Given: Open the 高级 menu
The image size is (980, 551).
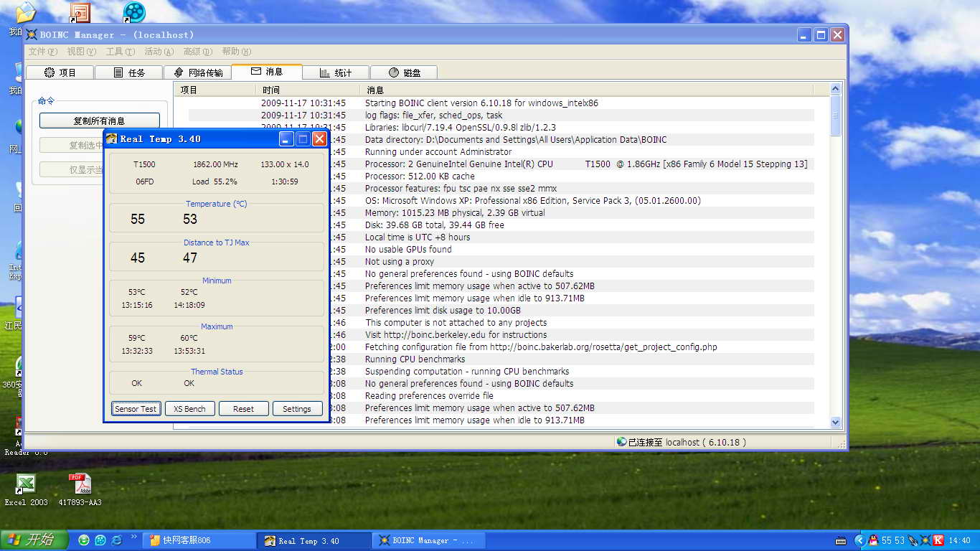Looking at the screenshot, I should click(197, 52).
